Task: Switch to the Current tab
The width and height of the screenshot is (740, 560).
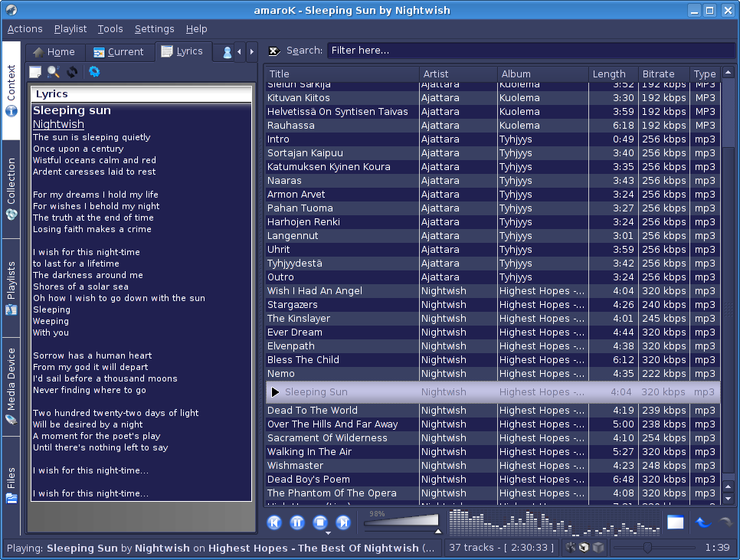Action: [x=119, y=52]
